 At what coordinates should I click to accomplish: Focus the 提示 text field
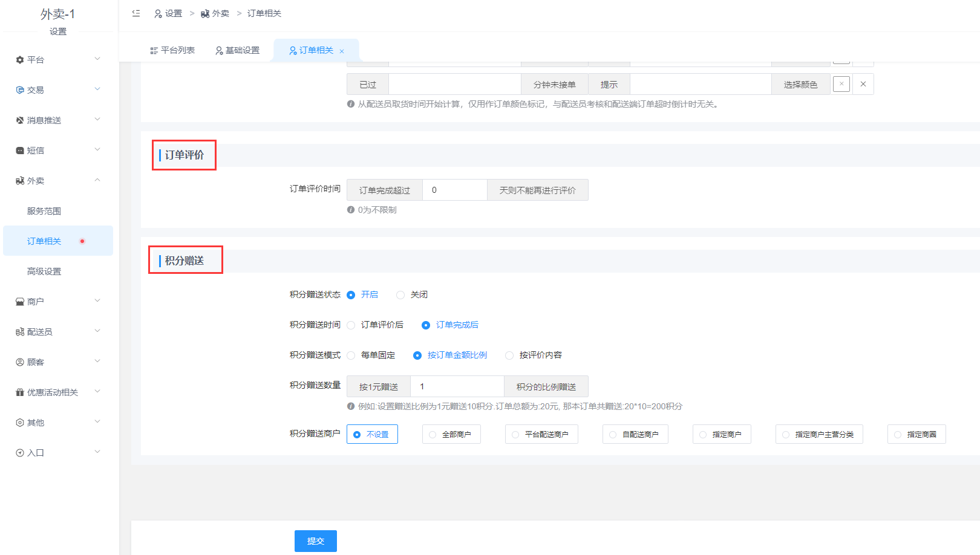tap(701, 84)
